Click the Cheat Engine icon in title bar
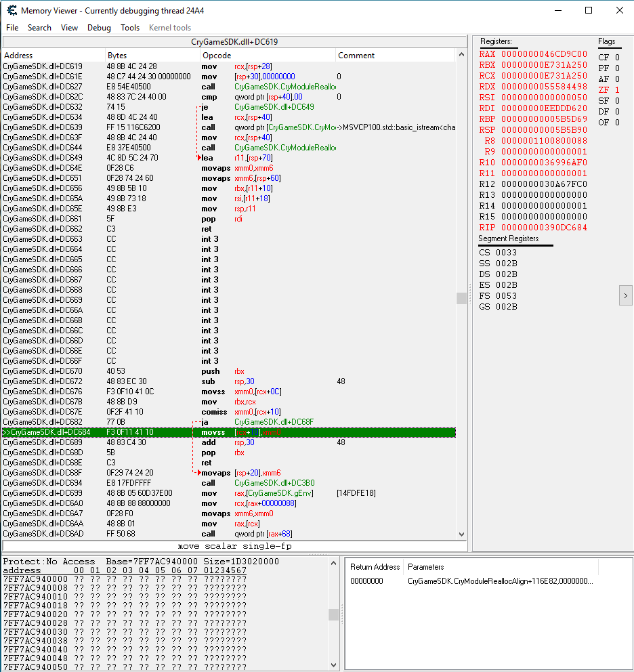 click(x=11, y=10)
